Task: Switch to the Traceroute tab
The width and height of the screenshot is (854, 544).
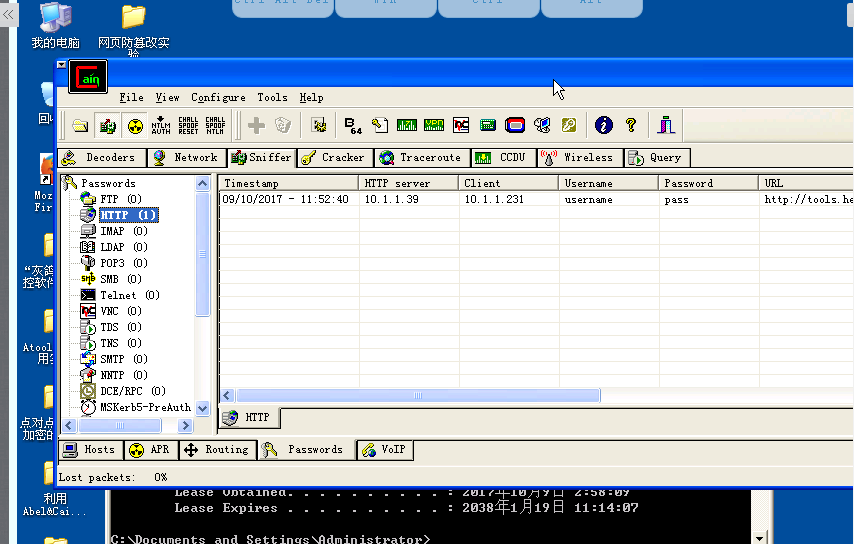Action: click(x=422, y=158)
